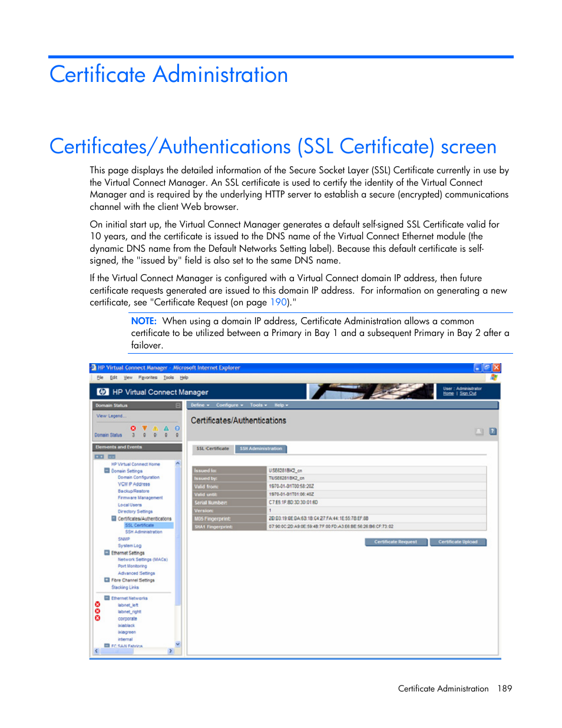Click the teal minor triangle status icon
Image resolution: width=562 pixels, height=728 pixels.
point(166,429)
